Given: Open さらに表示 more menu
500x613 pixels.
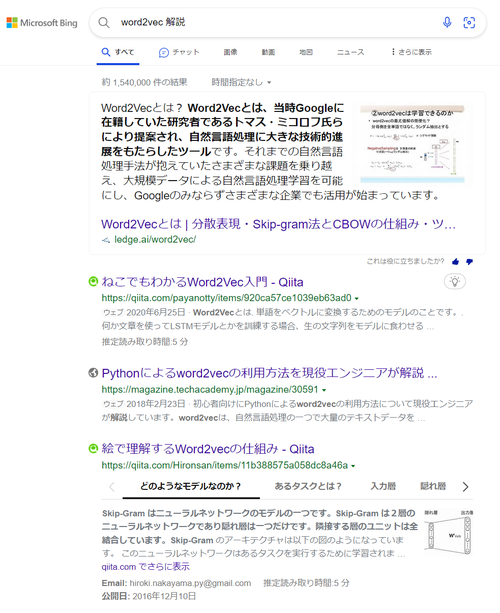Looking at the screenshot, I should pyautogui.click(x=411, y=52).
